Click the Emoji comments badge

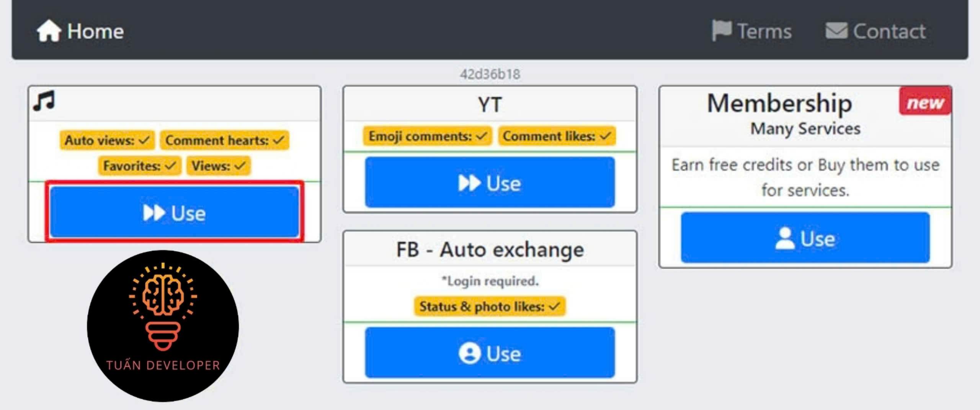click(427, 136)
